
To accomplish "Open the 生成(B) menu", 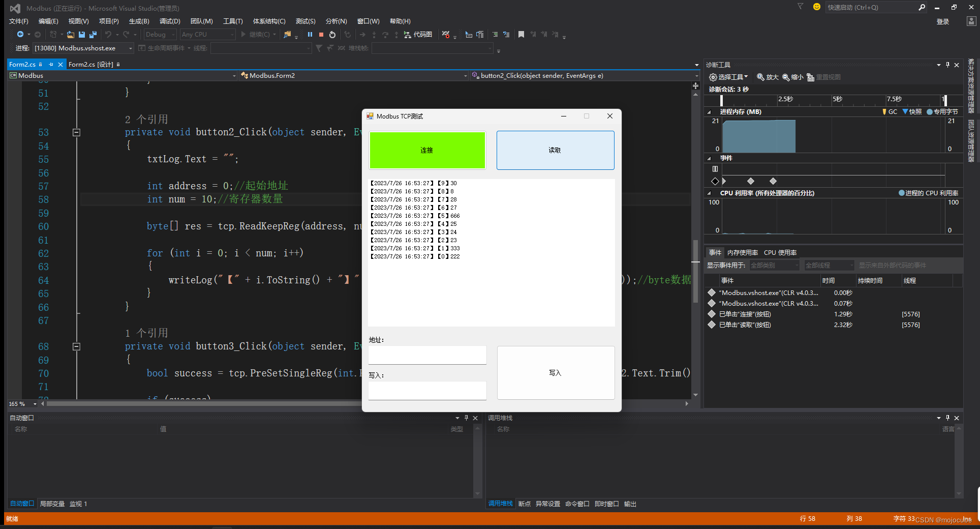I will click(139, 21).
